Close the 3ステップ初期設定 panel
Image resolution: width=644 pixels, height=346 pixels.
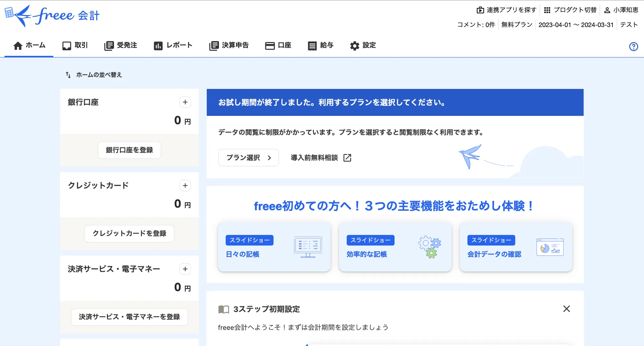click(566, 309)
